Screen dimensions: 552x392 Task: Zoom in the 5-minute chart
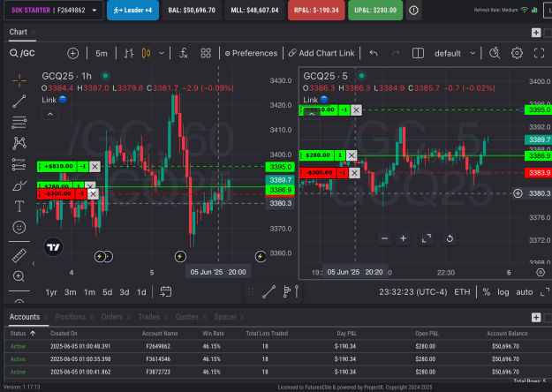tap(403, 238)
